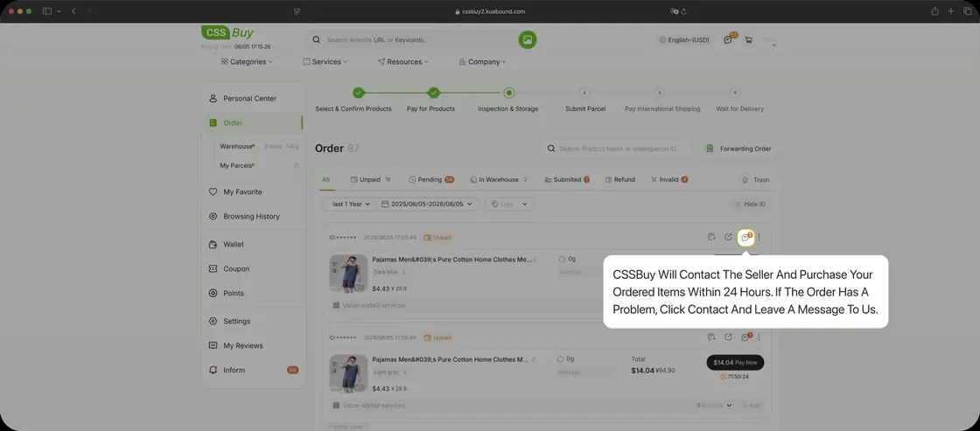Click the Safari sidebar toggle icon
The height and width of the screenshot is (431, 980).
click(47, 11)
